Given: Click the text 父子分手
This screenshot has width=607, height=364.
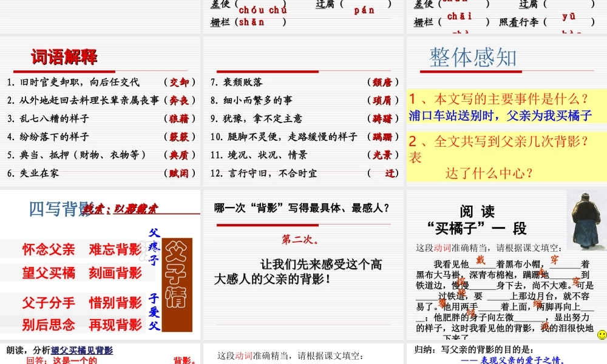Looking at the screenshot, I should (x=49, y=303).
